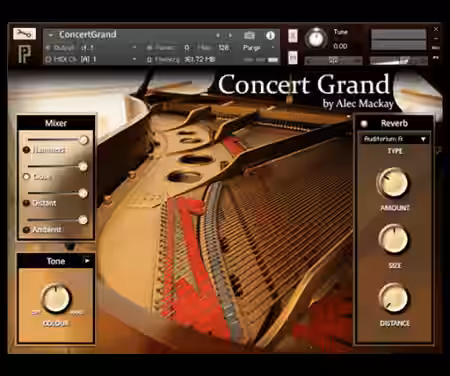Open the Auditorium A reverb type dropdown
This screenshot has width=450, height=376.
394,139
